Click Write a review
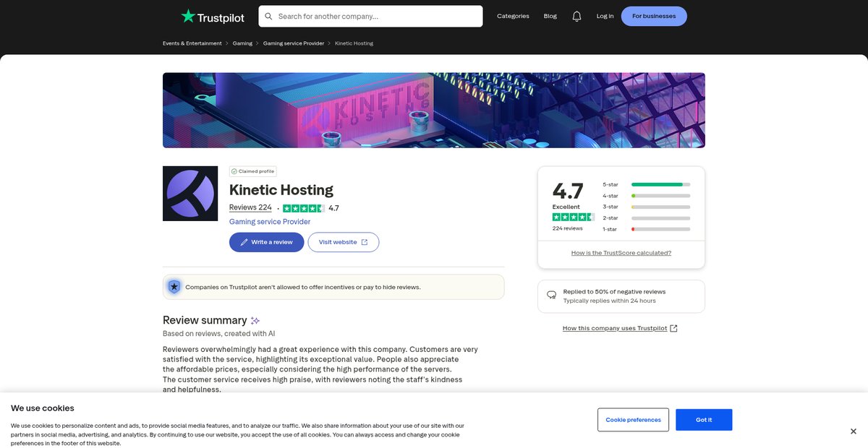Viewport: 868px width, 448px height. [x=266, y=242]
